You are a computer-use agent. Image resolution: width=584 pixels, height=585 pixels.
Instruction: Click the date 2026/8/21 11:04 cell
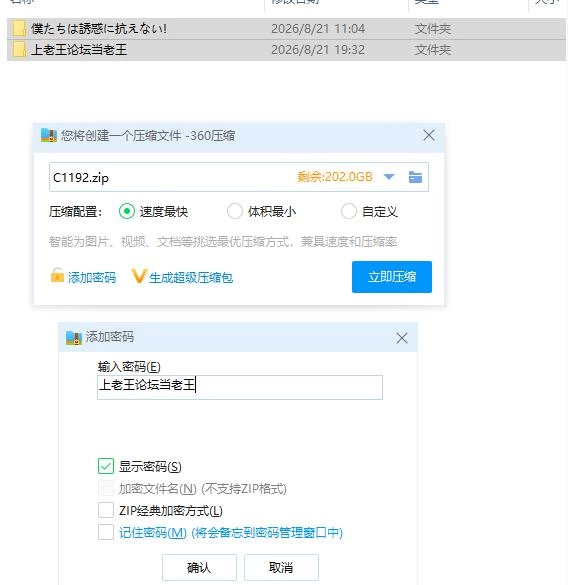pos(318,29)
